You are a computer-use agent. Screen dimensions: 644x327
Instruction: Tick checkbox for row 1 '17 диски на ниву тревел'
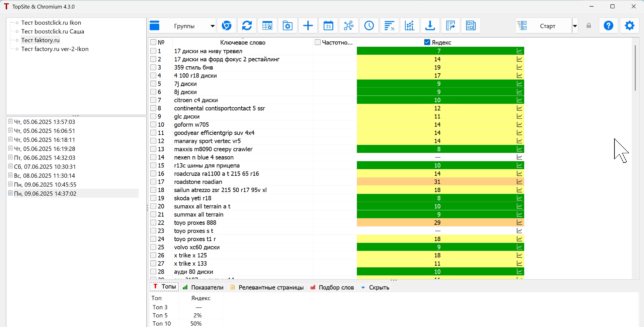coord(153,51)
